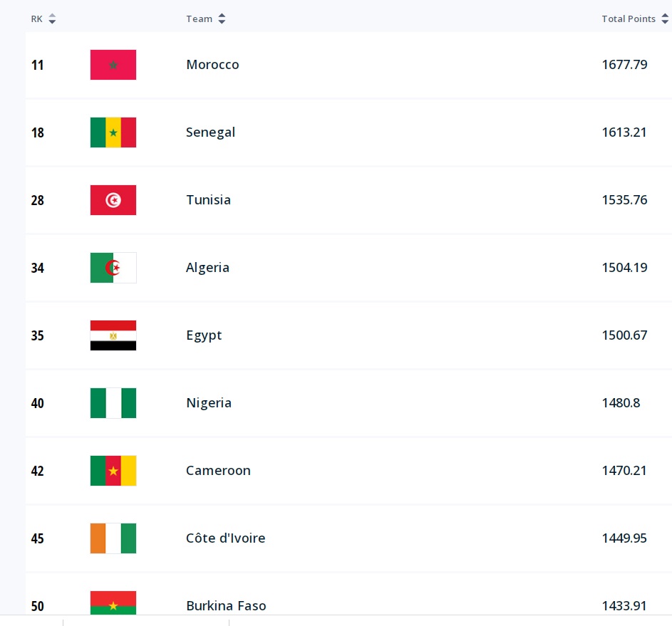The height and width of the screenshot is (626, 672).
Task: Click the Cameroon flag icon
Action: click(x=113, y=471)
